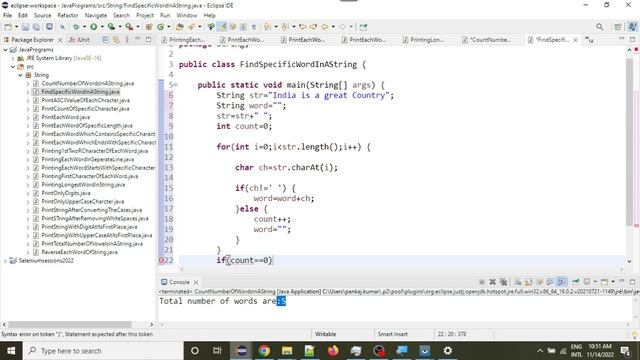Open the Run button dropdown arrow

[102, 27]
